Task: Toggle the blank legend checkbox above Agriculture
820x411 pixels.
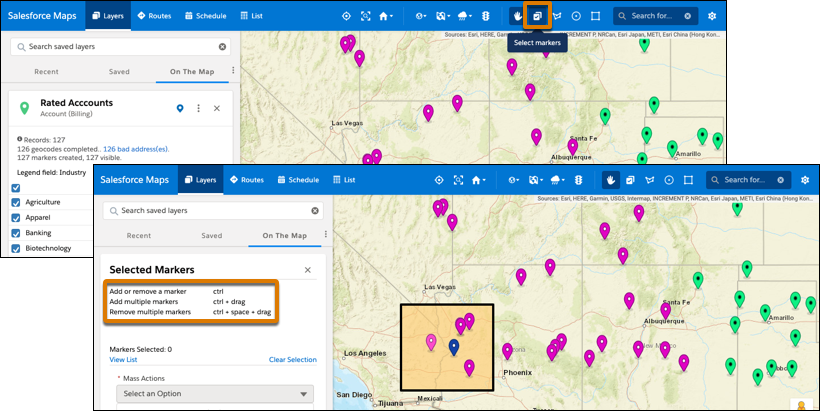Action: pyautogui.click(x=16, y=188)
